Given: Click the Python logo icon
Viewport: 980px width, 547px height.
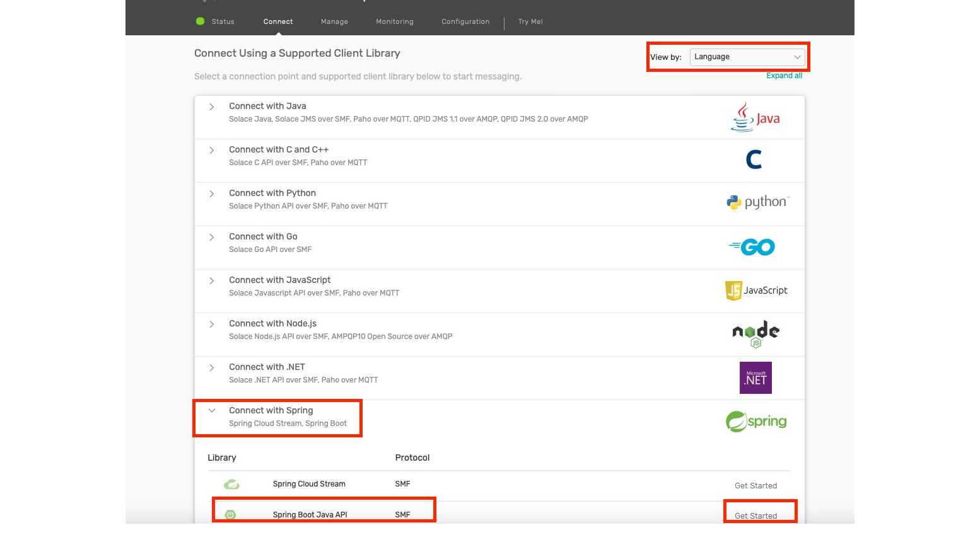Looking at the screenshot, I should coord(757,202).
